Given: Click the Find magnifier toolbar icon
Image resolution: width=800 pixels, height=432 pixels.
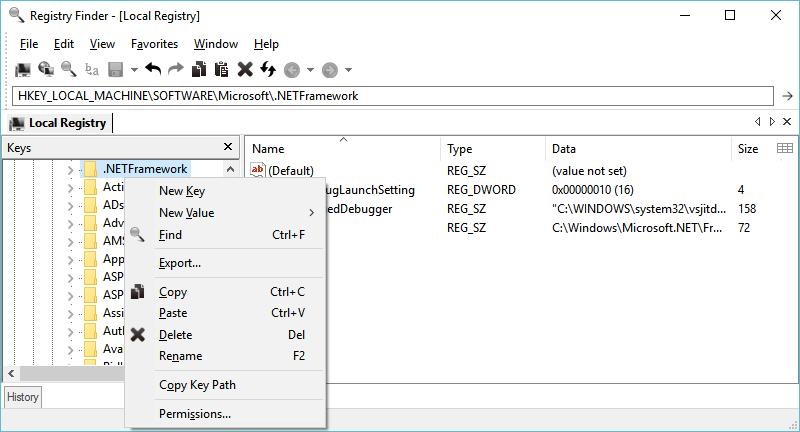Looking at the screenshot, I should tap(68, 69).
